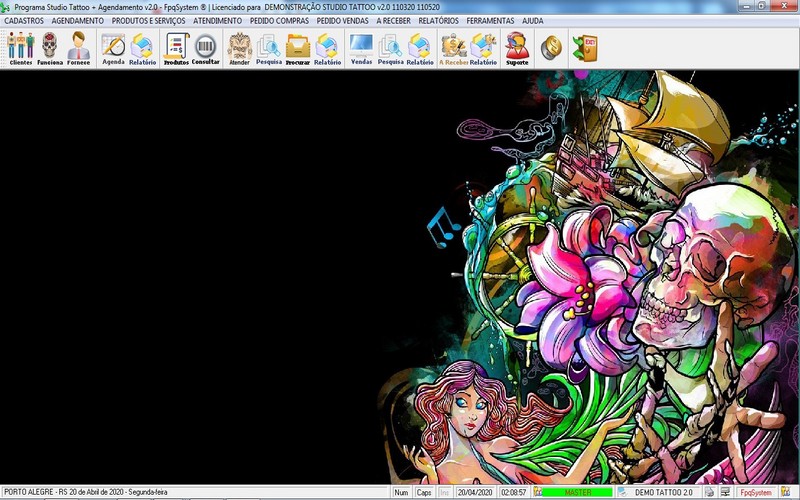Image resolution: width=800 pixels, height=500 pixels.
Task: Open the CADASTROS menu
Action: [24, 20]
